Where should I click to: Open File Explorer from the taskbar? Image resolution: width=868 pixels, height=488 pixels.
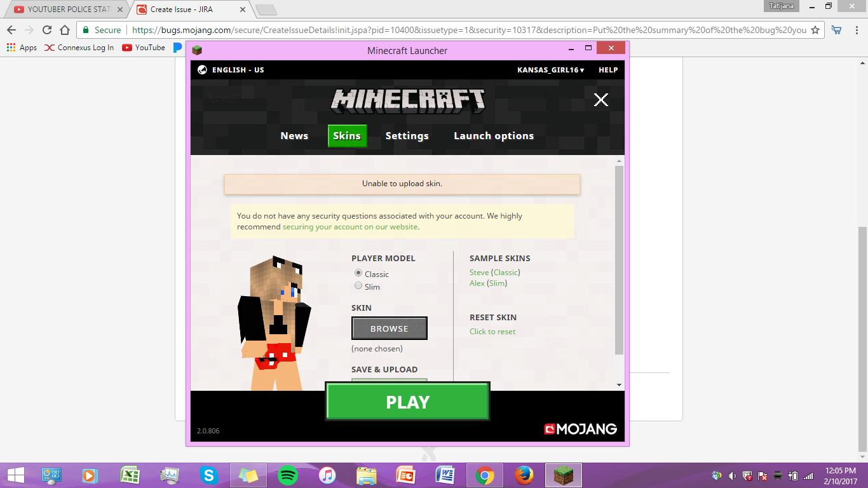(x=367, y=475)
